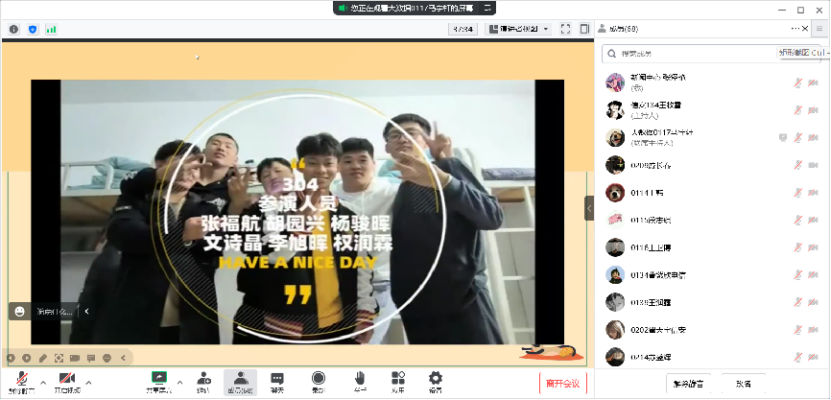Click the green Share Screen icon

158,380
